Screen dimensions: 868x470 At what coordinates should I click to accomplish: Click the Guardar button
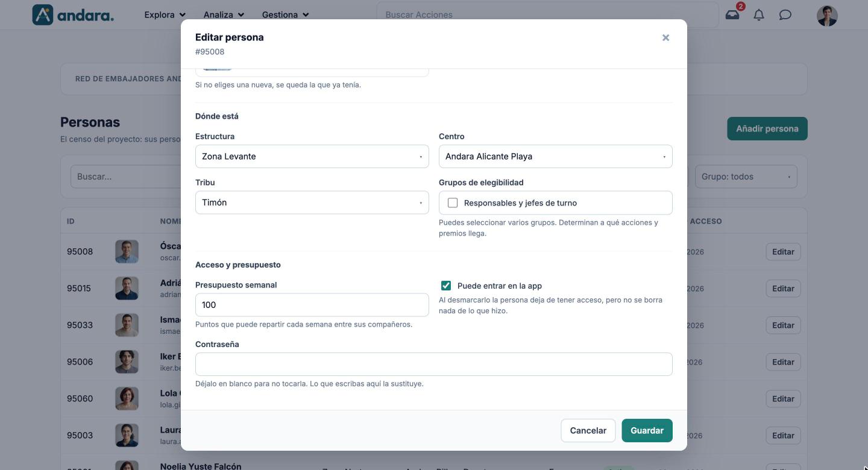[647, 431]
